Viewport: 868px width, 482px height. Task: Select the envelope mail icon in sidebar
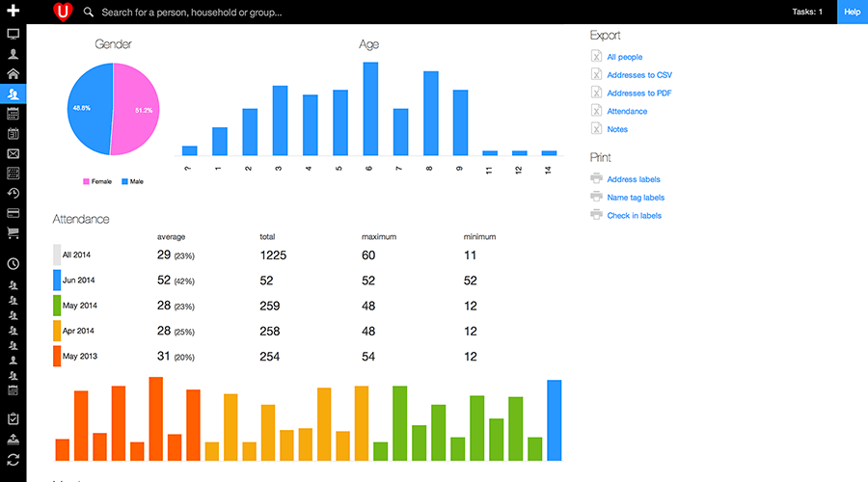pos(14,153)
